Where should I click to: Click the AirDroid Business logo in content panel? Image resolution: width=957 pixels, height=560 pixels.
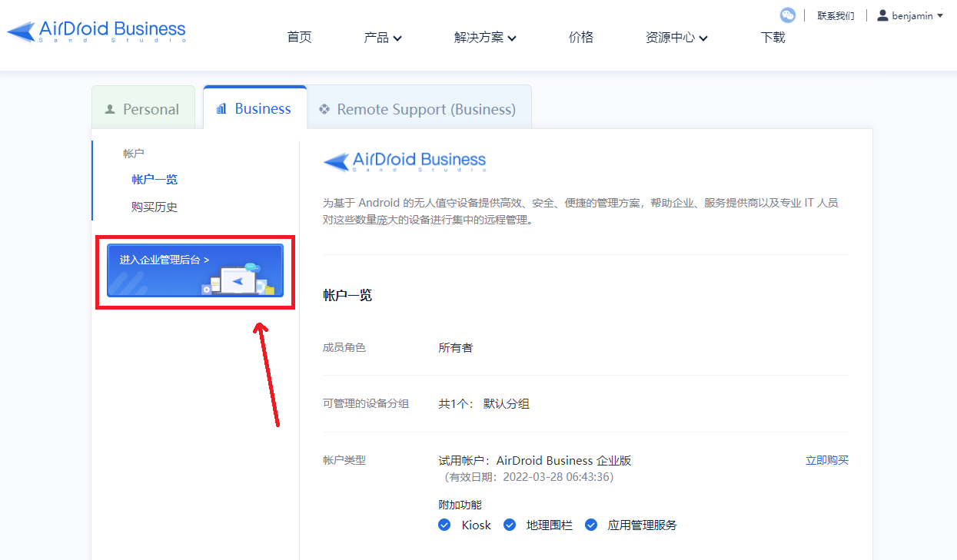pos(404,161)
